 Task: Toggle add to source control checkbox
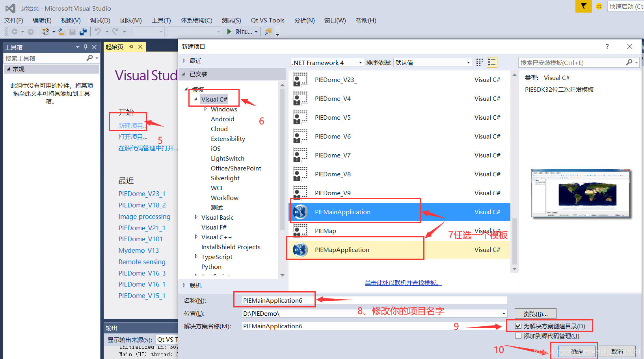(518, 336)
